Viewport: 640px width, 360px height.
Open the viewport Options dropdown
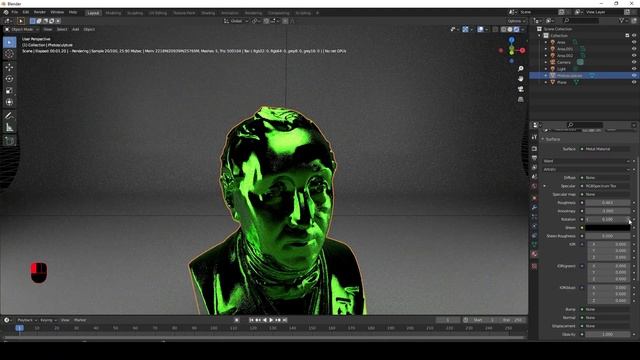click(x=517, y=21)
